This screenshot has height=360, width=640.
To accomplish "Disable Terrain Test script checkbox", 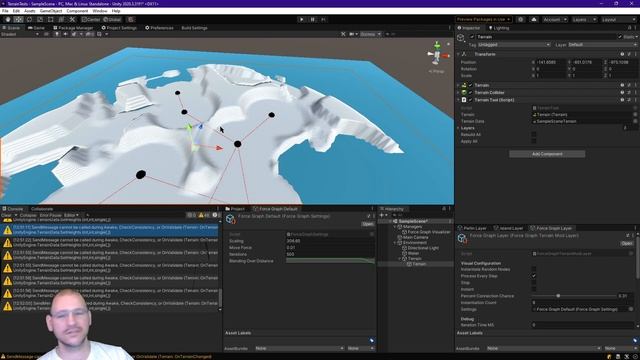I will pos(470,100).
